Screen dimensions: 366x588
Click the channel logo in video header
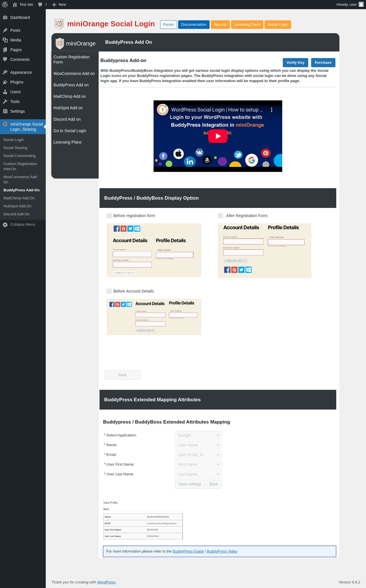coord(163,110)
